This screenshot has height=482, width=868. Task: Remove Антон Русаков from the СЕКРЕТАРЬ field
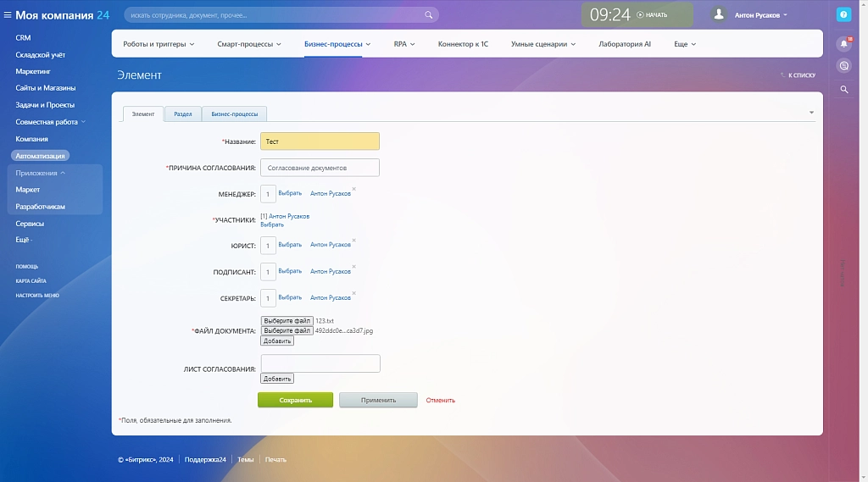pos(353,293)
